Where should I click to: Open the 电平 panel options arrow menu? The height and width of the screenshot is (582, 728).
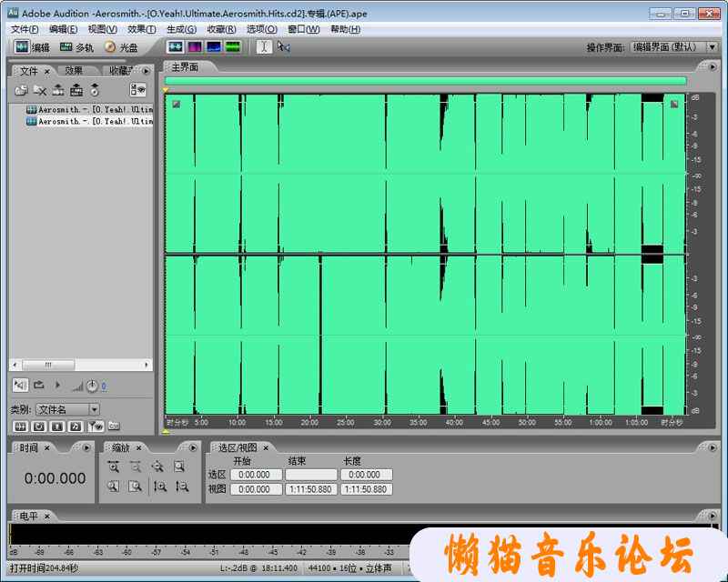coord(713,516)
